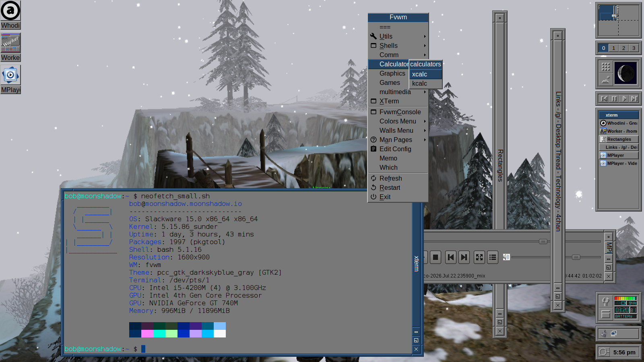Click the previous track button in the side panel
Image resolution: width=644 pixels, height=362 pixels.
pyautogui.click(x=604, y=99)
